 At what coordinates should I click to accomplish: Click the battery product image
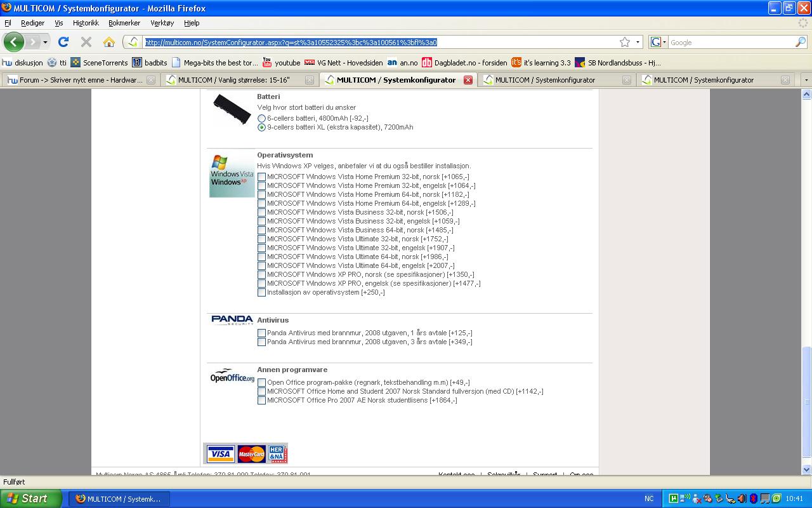click(232, 109)
